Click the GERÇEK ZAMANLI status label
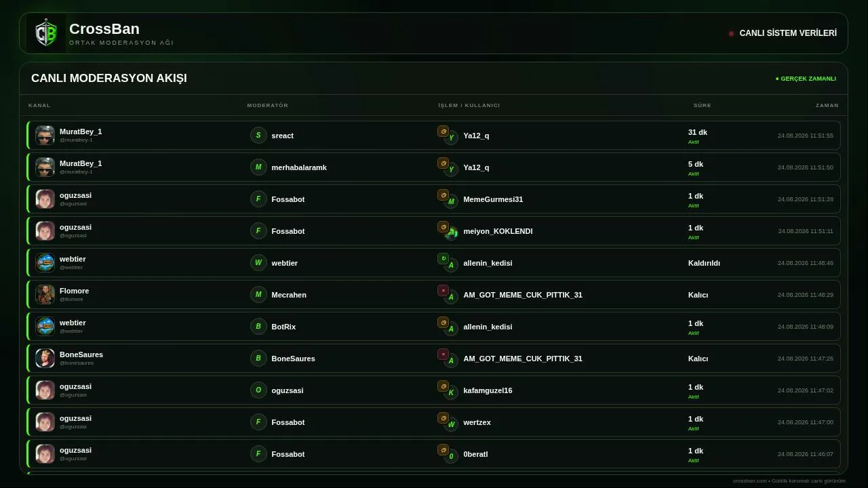868x488 pixels. click(x=806, y=79)
